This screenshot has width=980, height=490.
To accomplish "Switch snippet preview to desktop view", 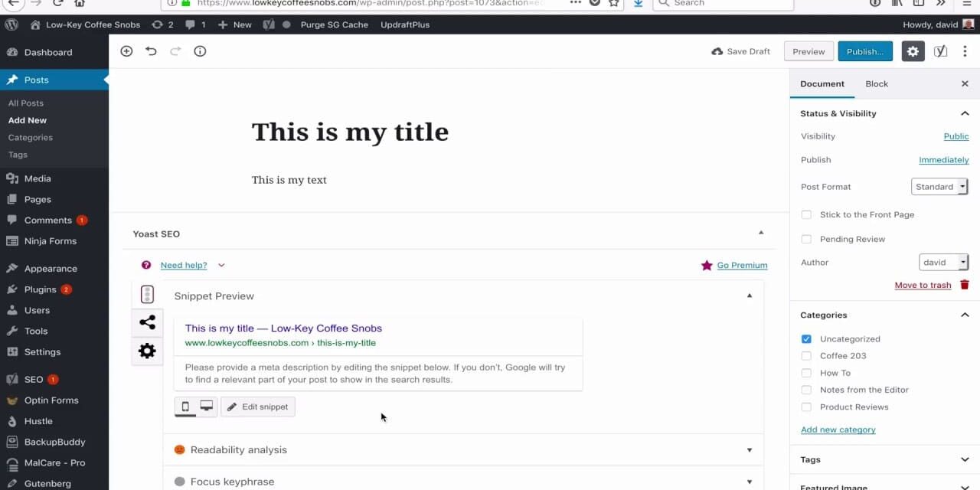I will point(207,407).
